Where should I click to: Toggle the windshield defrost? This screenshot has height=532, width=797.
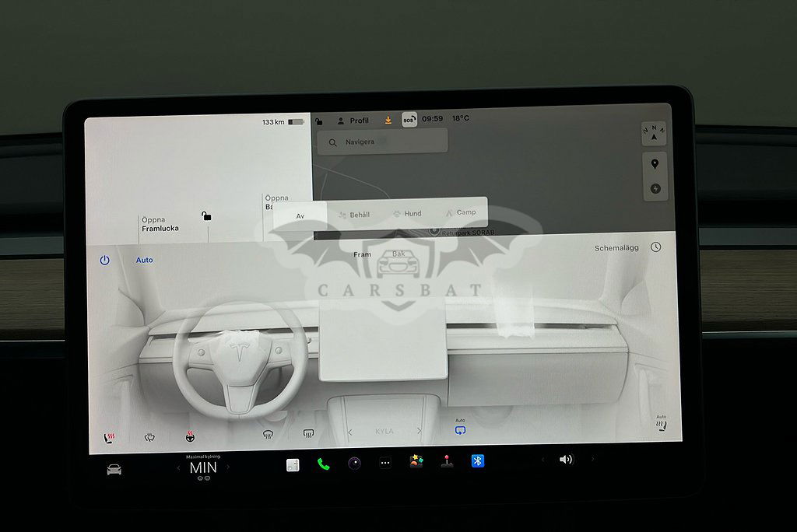(x=268, y=434)
